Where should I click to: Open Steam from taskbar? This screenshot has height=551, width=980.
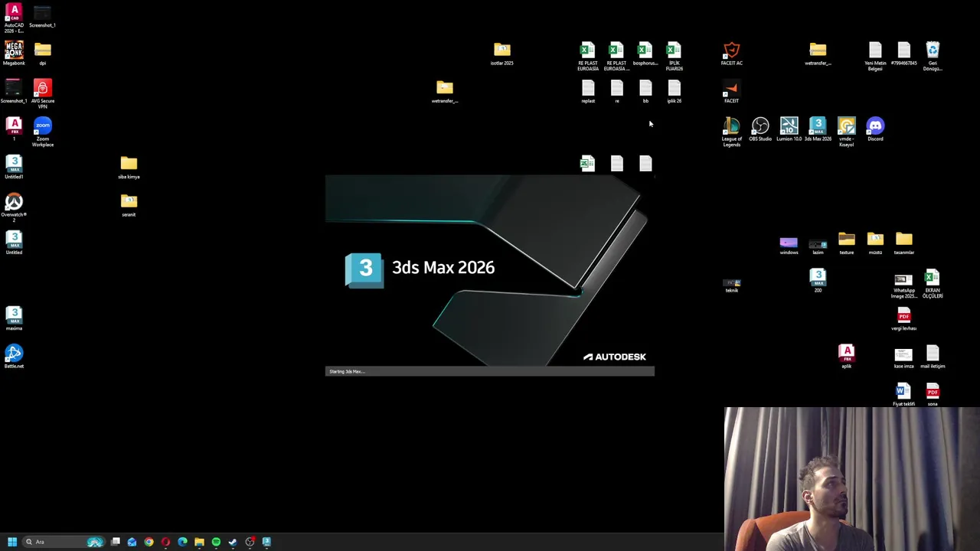pyautogui.click(x=233, y=542)
